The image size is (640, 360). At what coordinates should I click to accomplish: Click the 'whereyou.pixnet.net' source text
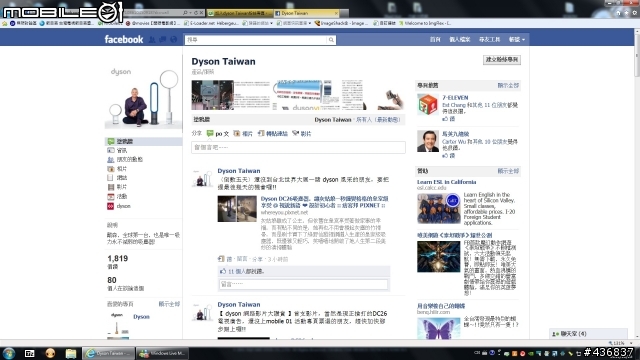[x=284, y=213]
